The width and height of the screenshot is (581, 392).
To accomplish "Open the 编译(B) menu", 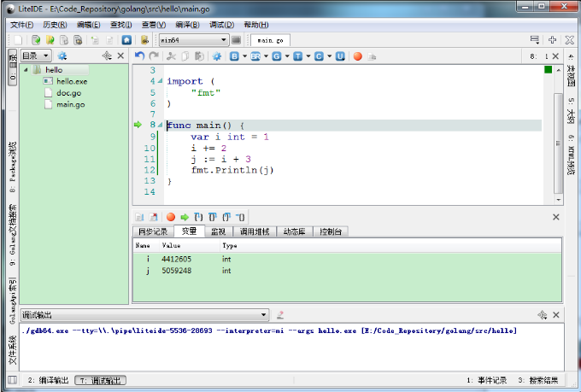I will pos(187,25).
